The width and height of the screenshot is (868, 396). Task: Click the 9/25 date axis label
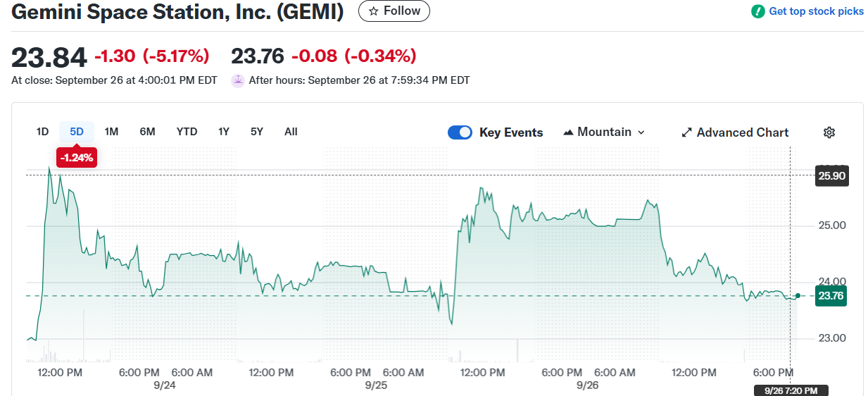pyautogui.click(x=376, y=385)
